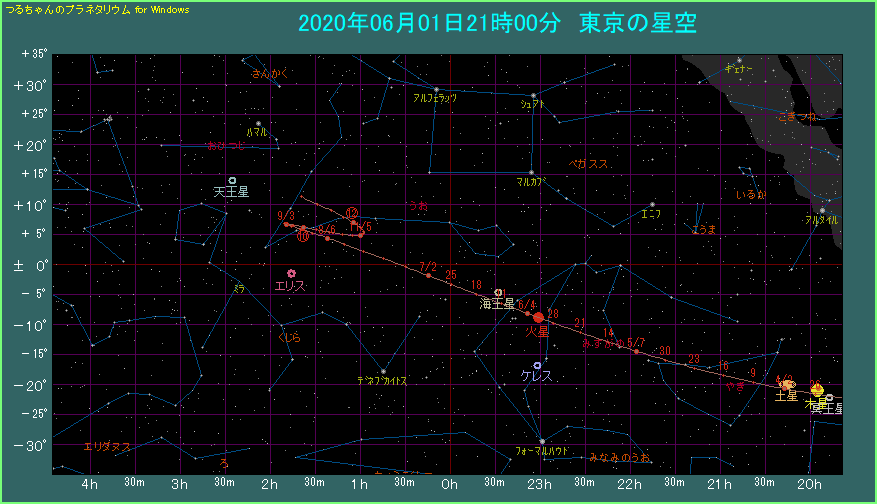Click the Eris (エリス) pink marker
The width and height of the screenshot is (877, 504).
[291, 273]
